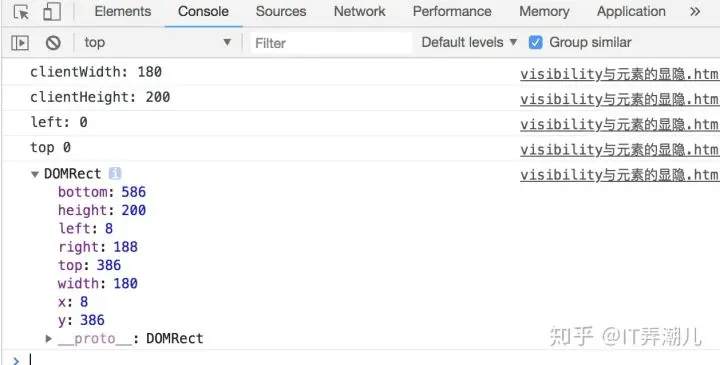Toggle the device toolbar icon

pos(52,12)
